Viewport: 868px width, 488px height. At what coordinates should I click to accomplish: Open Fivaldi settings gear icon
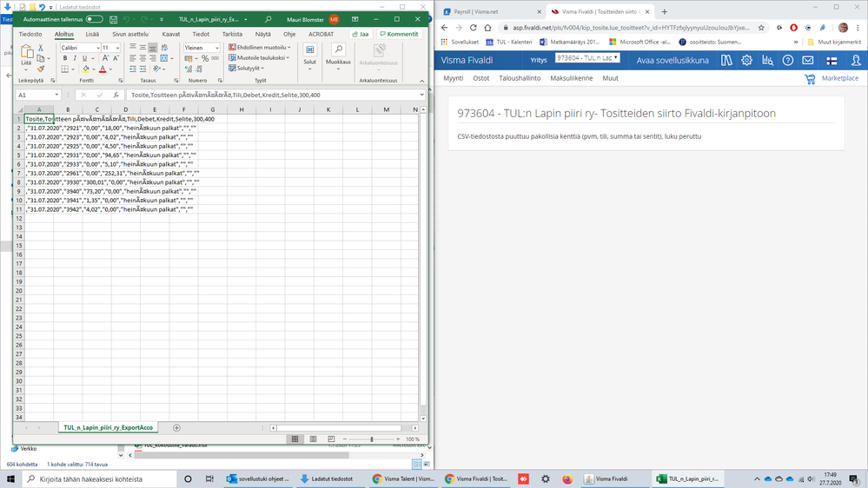746,60
